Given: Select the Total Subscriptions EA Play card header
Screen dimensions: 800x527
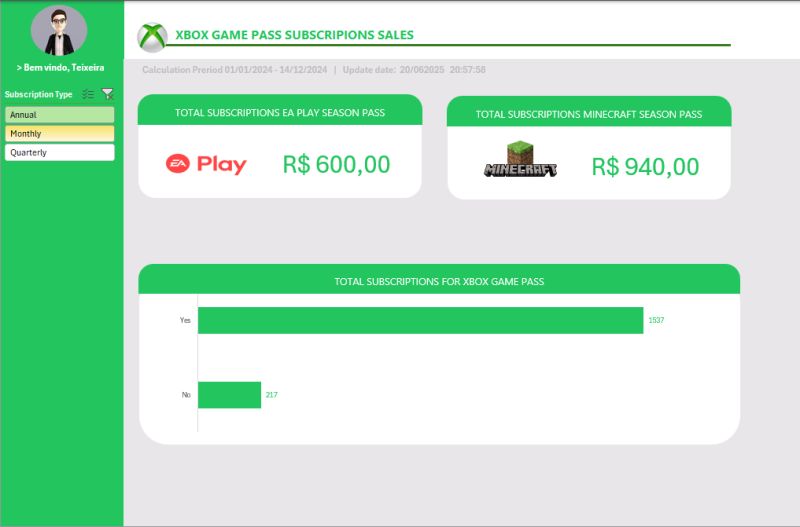Looking at the screenshot, I should tap(280, 113).
